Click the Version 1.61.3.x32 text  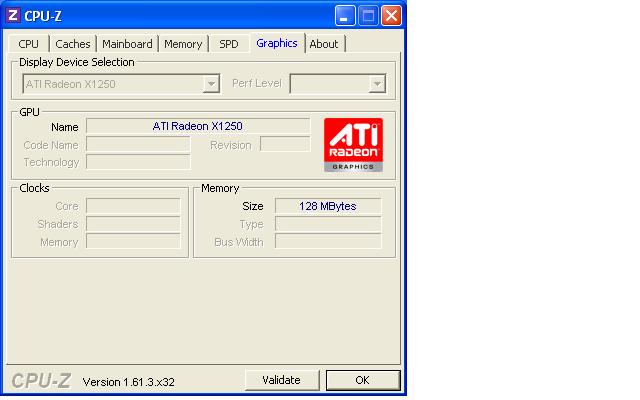click(129, 382)
